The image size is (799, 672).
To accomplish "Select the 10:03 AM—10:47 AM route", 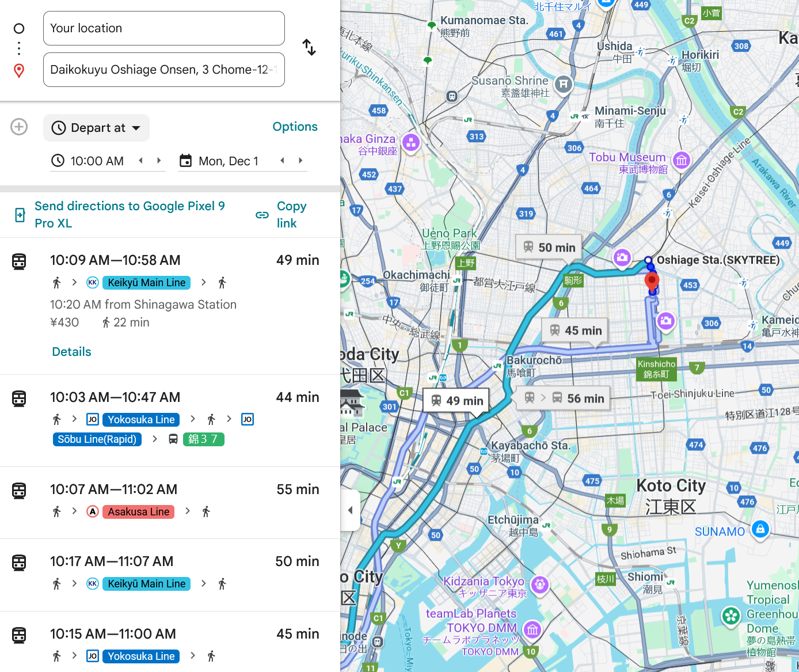I will [170, 421].
